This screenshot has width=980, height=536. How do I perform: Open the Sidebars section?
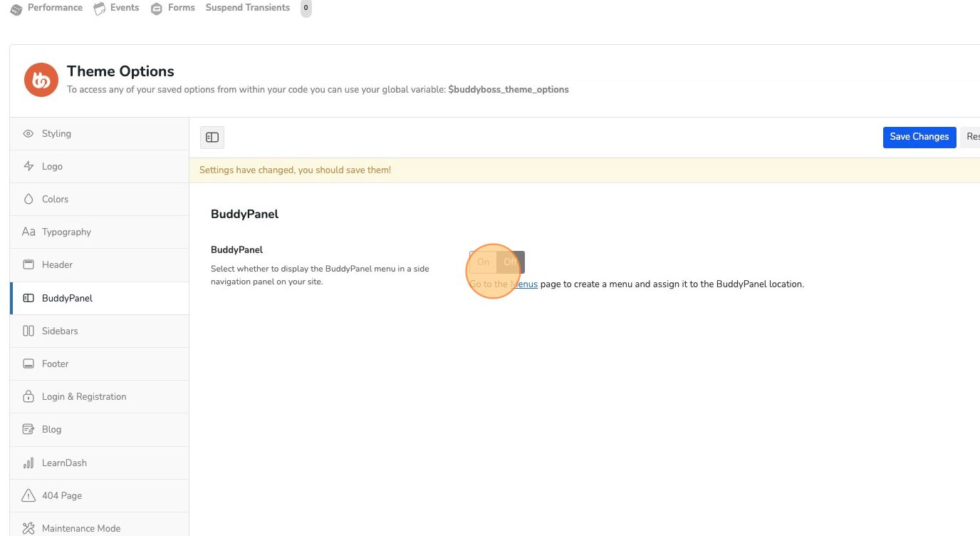click(100, 331)
